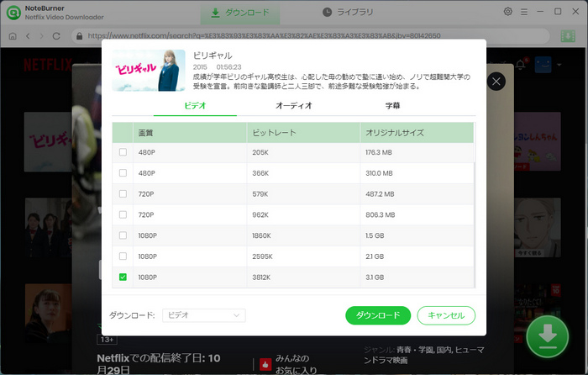Close the Netflix preview with X circle
Image resolution: width=588 pixels, height=375 pixels.
pyautogui.click(x=496, y=82)
